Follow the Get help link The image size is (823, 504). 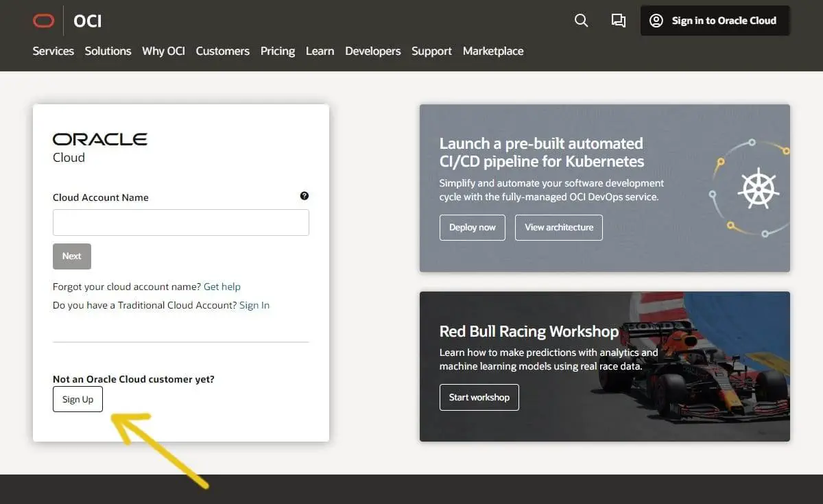tap(222, 287)
